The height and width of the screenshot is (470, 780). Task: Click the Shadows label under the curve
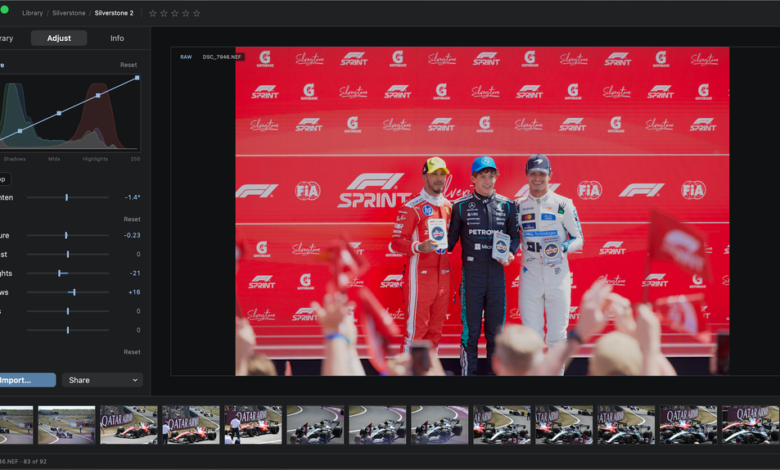(14, 159)
